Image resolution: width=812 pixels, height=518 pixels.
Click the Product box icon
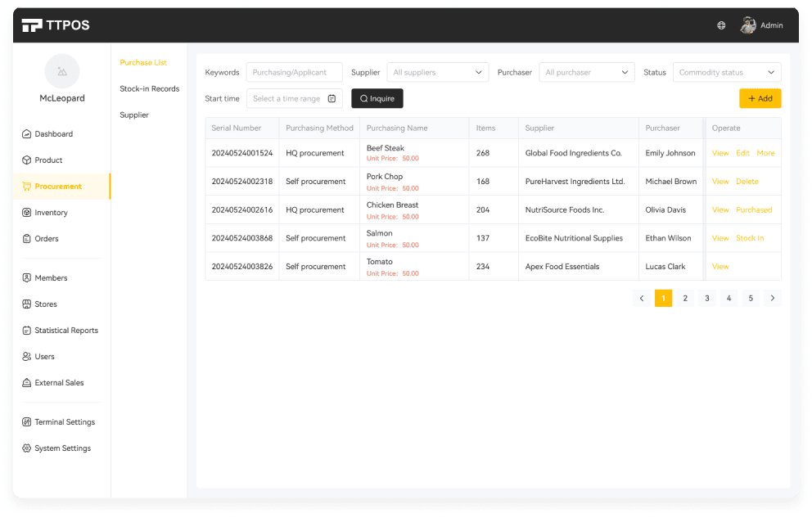click(x=26, y=160)
